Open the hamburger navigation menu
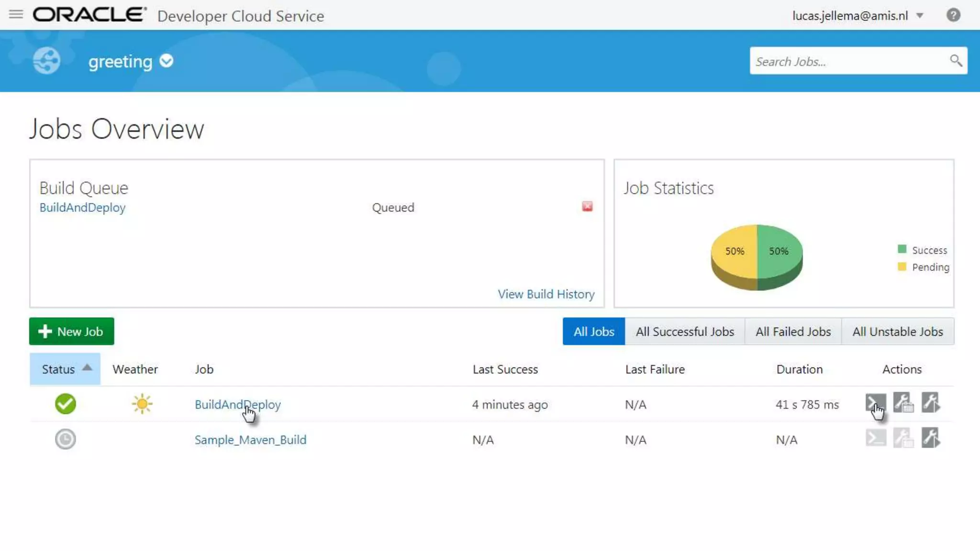This screenshot has height=551, width=980. pos(16,14)
